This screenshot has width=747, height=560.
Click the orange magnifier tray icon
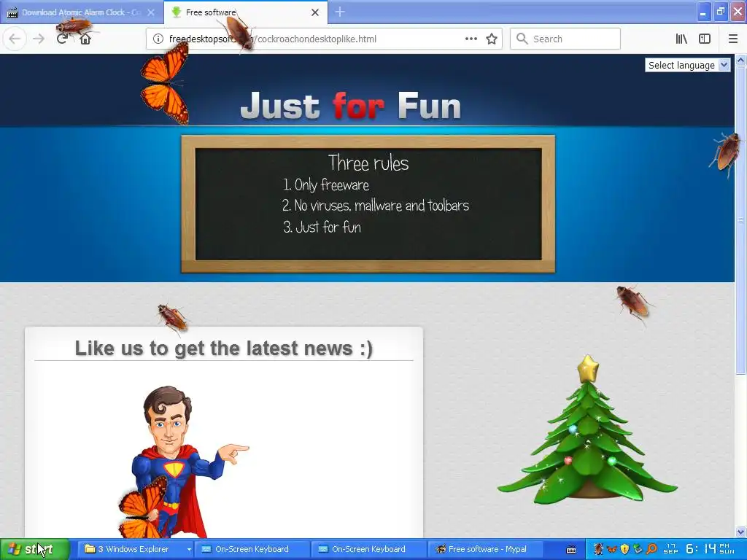point(651,549)
